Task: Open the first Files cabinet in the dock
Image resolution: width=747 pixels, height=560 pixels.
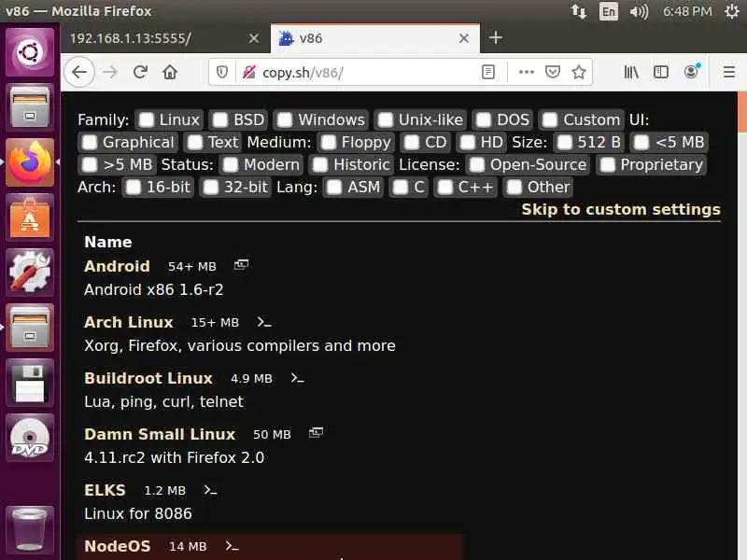Action: 30,107
